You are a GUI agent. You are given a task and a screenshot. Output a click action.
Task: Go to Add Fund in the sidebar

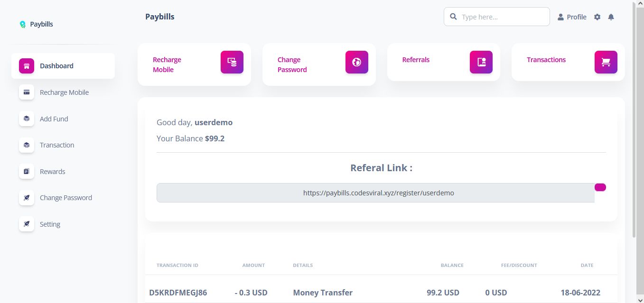pyautogui.click(x=54, y=119)
